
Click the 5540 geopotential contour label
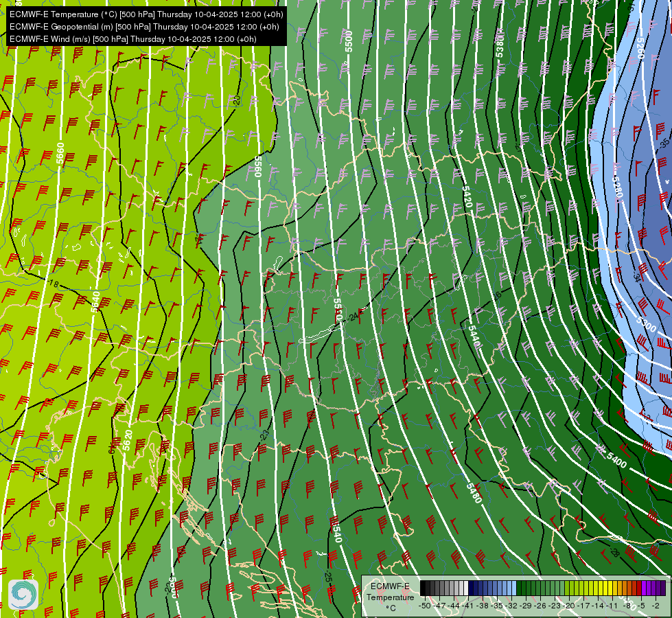coord(338,531)
